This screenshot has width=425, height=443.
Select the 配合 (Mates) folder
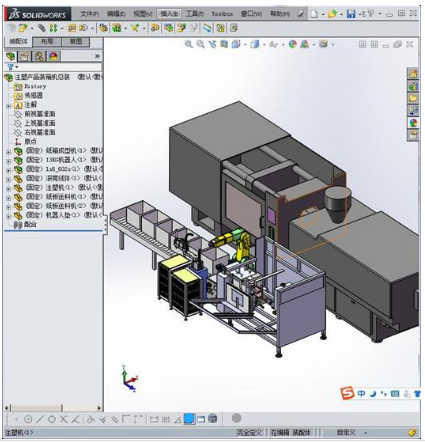(x=30, y=225)
